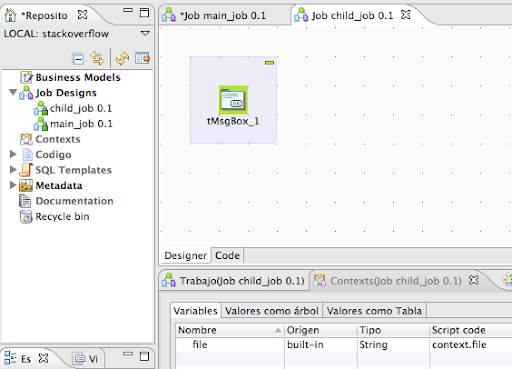Collapse all repository tree nodes
The image size is (512, 369).
pos(78,59)
